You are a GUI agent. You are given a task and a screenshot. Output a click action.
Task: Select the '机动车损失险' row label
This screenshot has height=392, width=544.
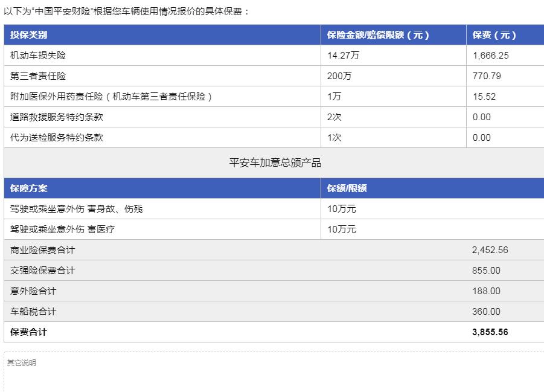click(x=38, y=55)
